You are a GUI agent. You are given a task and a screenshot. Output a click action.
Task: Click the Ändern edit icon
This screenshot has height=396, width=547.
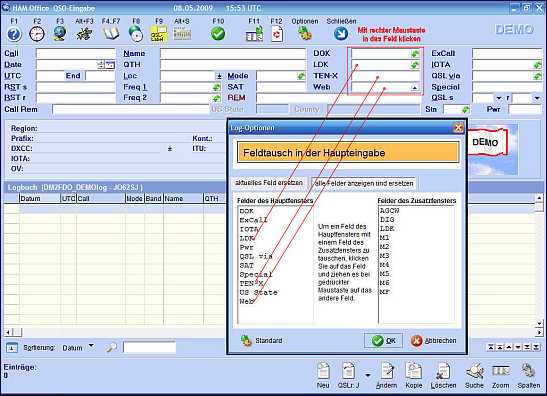387,371
